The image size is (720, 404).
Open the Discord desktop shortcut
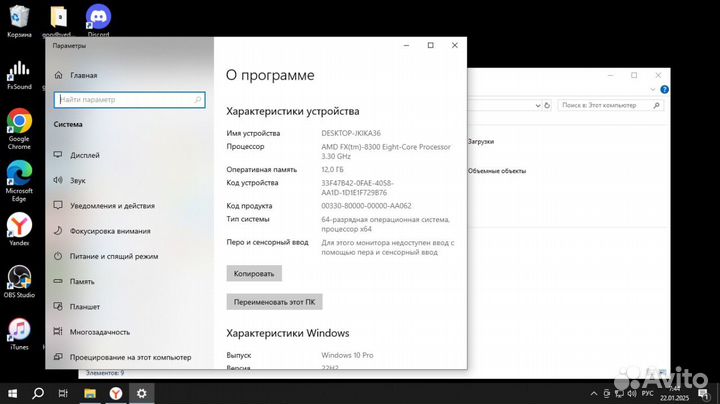click(98, 21)
